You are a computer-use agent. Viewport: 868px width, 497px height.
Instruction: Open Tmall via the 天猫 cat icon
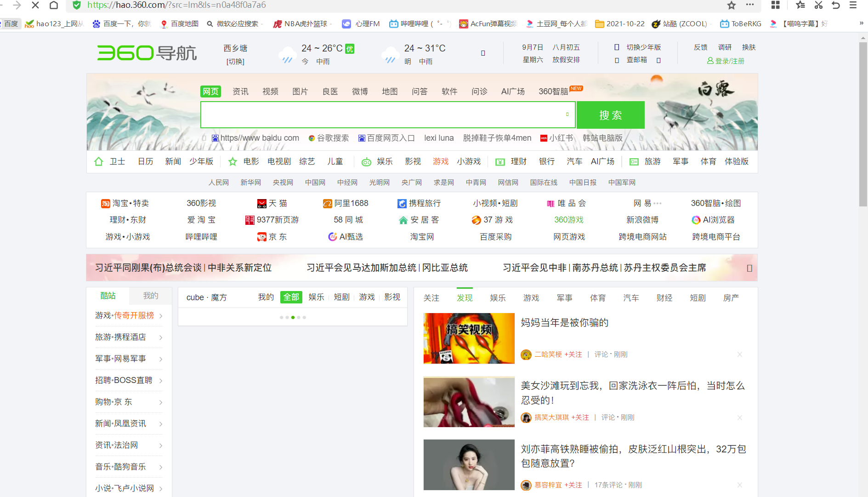261,203
